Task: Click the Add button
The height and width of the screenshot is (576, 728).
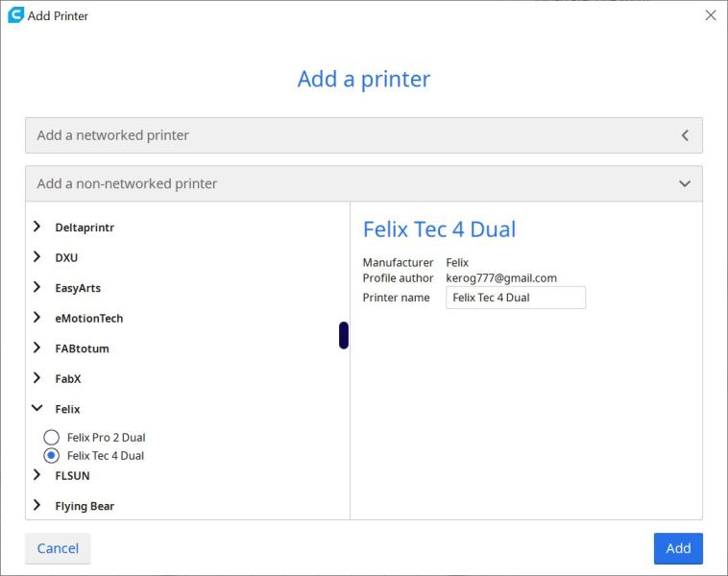Action: [678, 548]
